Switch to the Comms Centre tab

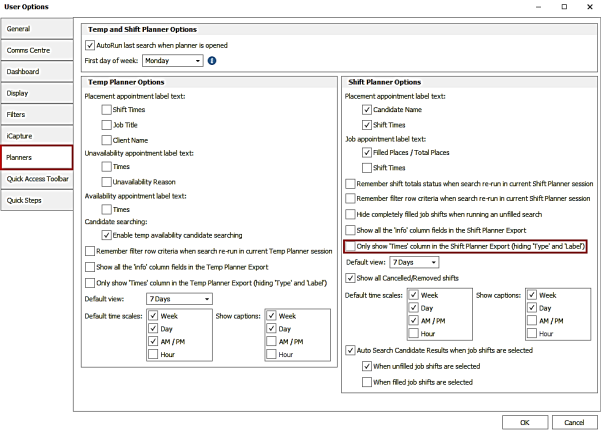pyautogui.click(x=37, y=50)
